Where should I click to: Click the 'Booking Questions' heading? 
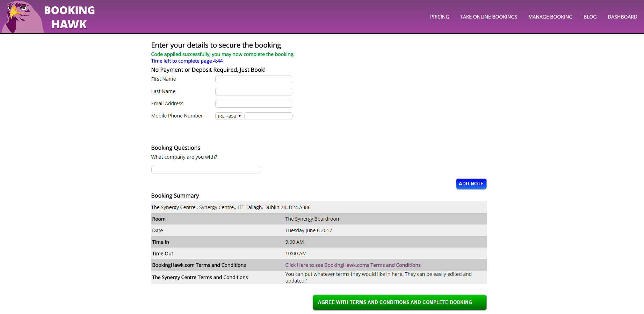[x=176, y=148]
